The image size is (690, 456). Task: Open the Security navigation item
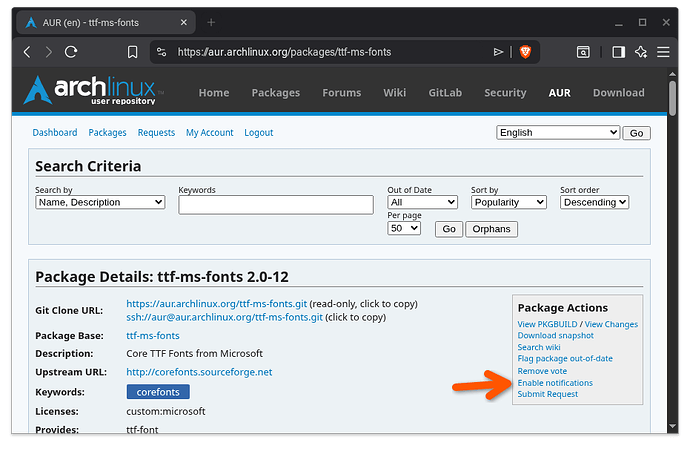coord(505,93)
